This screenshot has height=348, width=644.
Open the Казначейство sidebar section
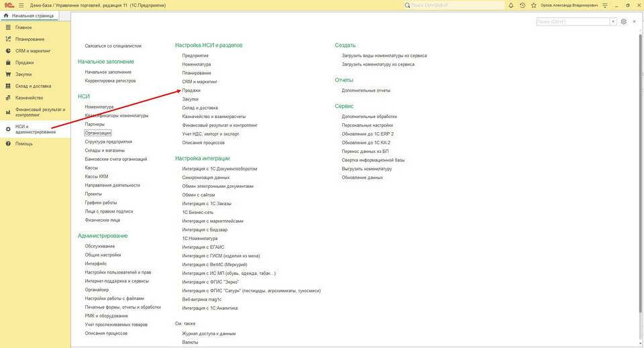tap(29, 98)
